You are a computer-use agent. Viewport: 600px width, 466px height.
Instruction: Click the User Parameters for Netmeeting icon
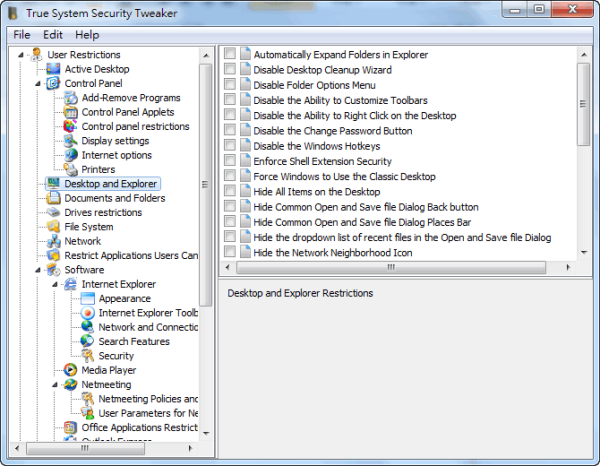point(88,413)
